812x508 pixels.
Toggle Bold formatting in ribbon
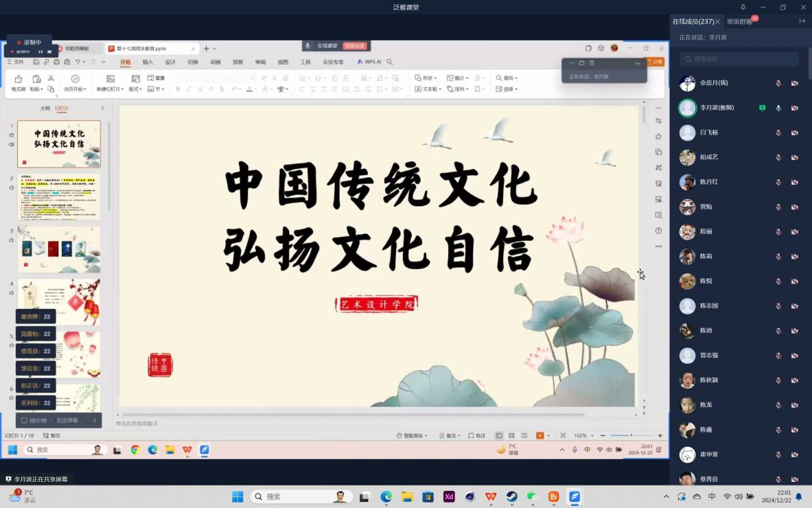click(178, 89)
